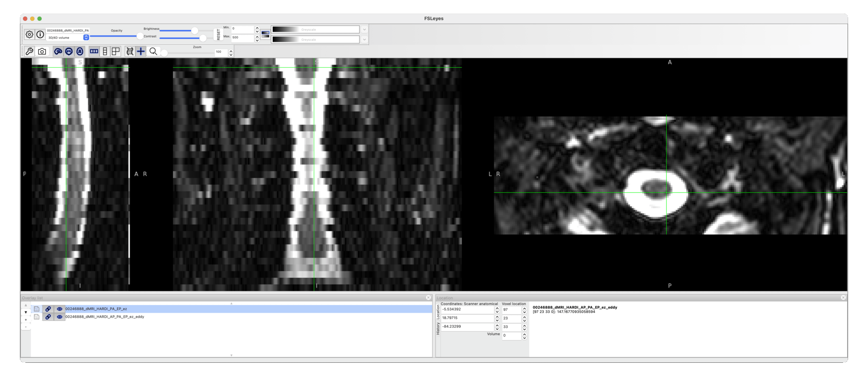Open view settings with the wrench icon

[x=29, y=52]
